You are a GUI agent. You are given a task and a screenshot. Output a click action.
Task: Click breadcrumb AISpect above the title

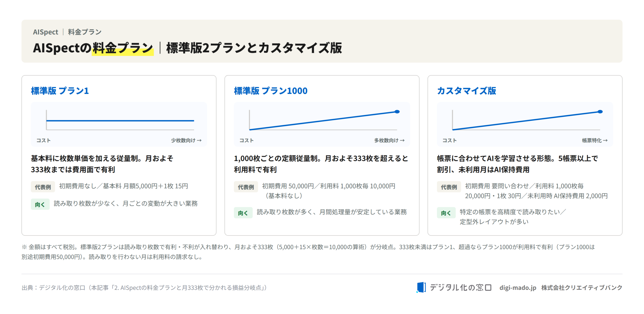coord(45,32)
